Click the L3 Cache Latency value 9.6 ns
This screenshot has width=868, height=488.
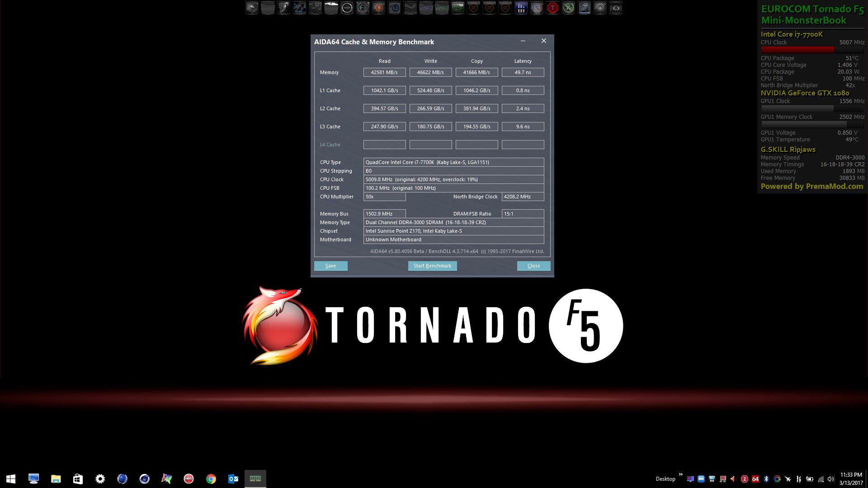[x=523, y=127]
